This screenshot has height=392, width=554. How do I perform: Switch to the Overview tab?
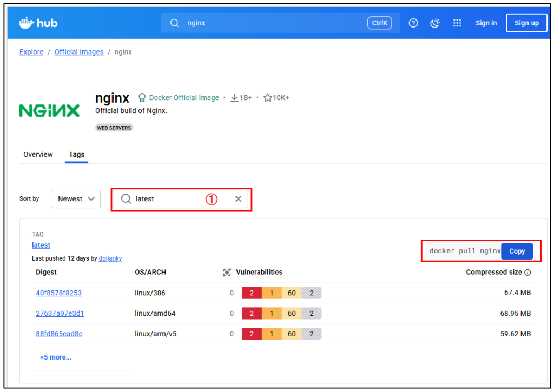pos(38,155)
